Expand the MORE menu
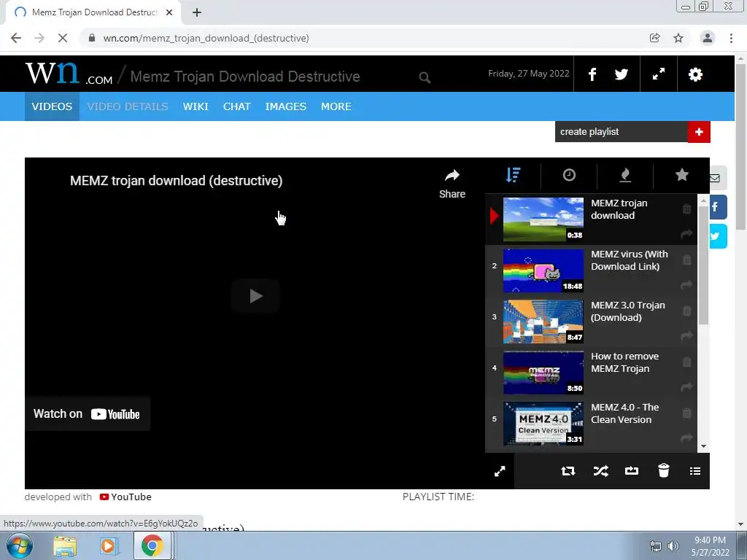 [336, 106]
